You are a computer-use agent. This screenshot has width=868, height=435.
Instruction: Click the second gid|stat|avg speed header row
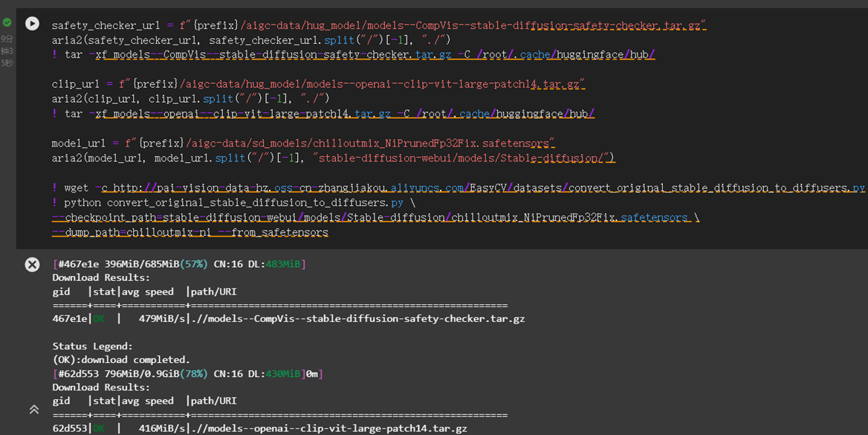tap(144, 401)
